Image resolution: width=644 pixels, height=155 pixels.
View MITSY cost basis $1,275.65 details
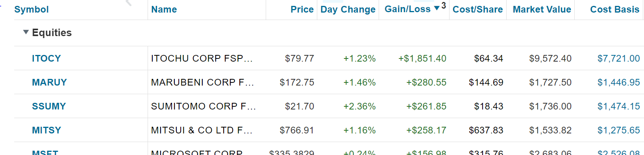coord(618,130)
